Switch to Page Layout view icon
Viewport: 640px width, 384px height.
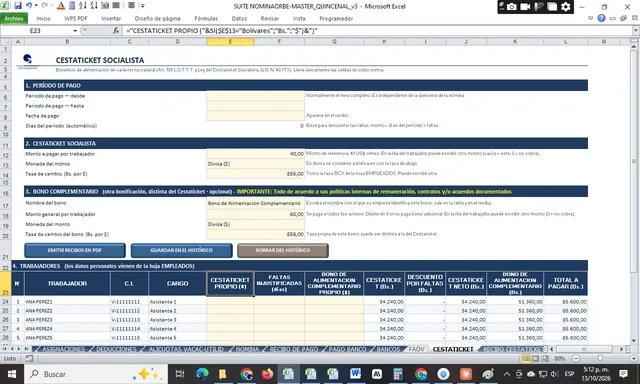[x=536, y=359]
